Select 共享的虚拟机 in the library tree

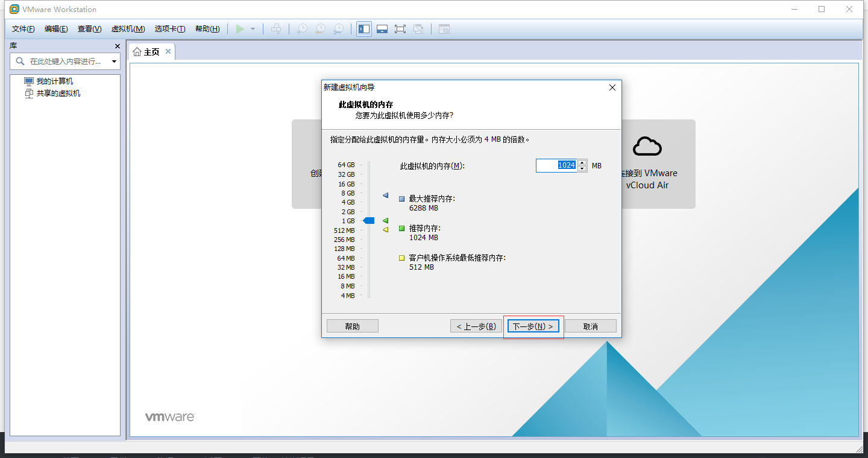(x=58, y=94)
